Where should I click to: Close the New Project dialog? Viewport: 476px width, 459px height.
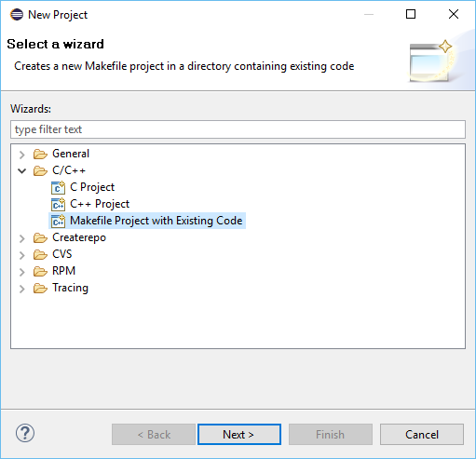pos(454,14)
